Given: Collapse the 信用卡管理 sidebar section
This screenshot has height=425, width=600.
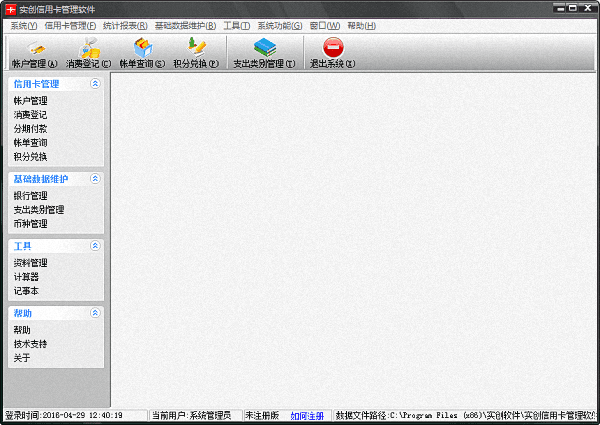Looking at the screenshot, I should (95, 84).
